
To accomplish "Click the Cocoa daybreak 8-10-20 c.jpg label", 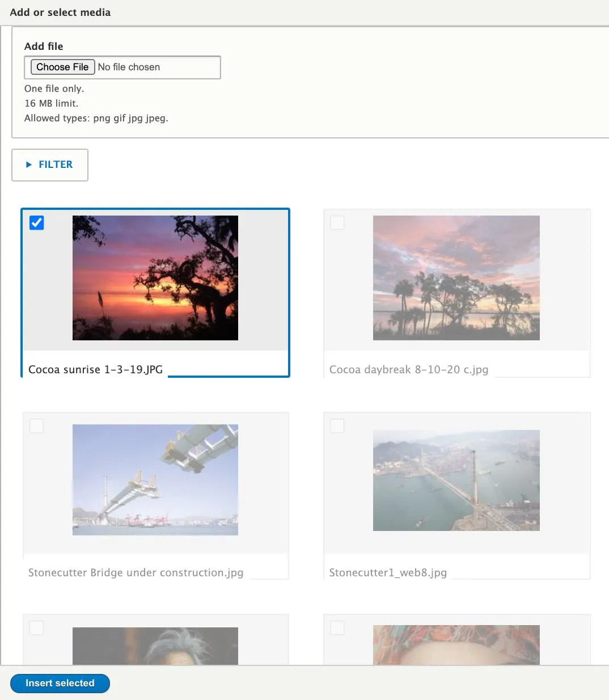I will pos(409,370).
